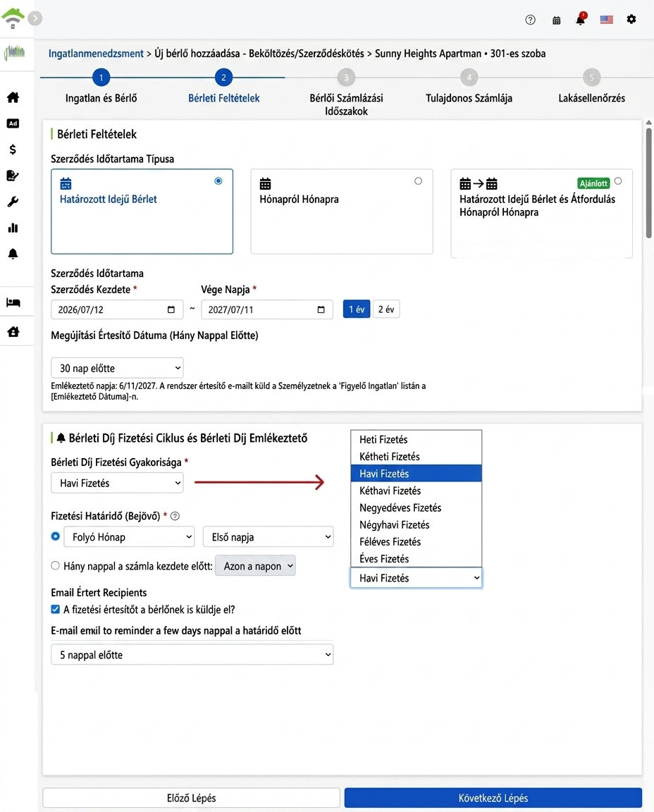Open the calendar icon in top bar
The height and width of the screenshot is (812, 654).
(556, 20)
